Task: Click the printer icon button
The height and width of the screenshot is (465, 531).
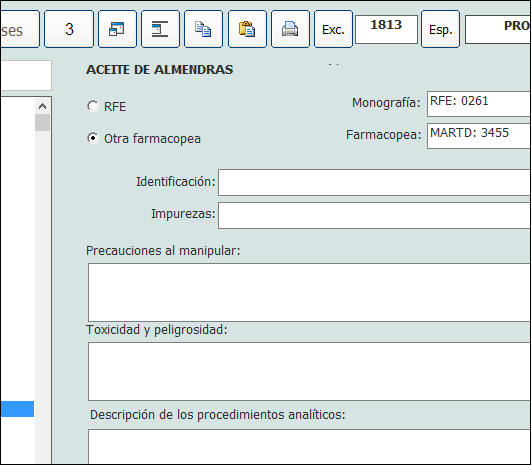Action: click(290, 29)
